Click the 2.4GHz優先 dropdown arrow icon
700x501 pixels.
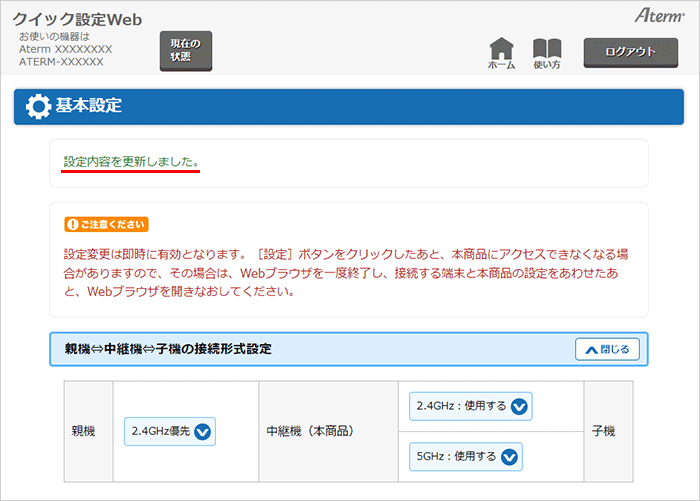tap(203, 432)
